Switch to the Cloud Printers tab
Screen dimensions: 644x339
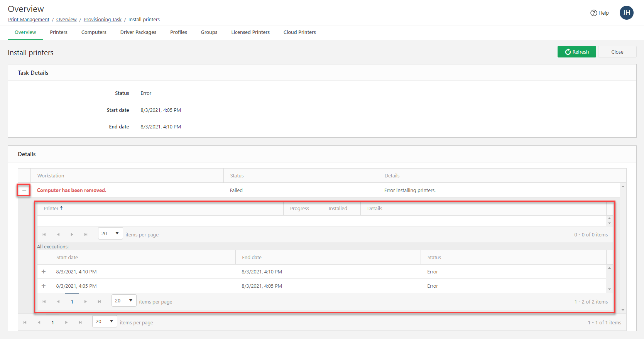point(299,32)
